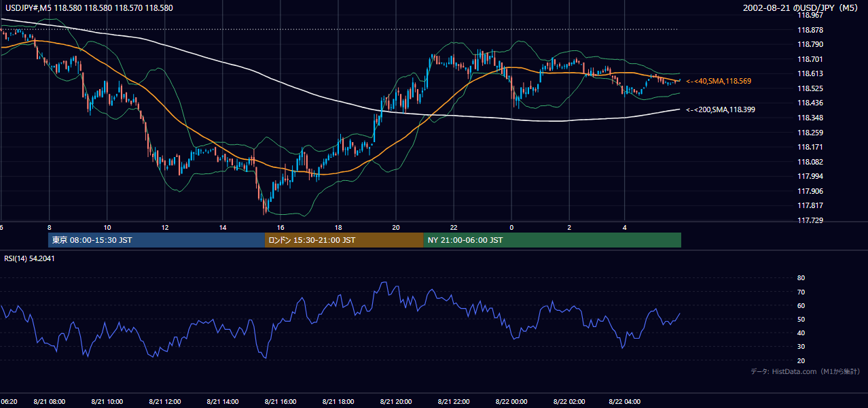Click hour tick 16 under the price chart
This screenshot has height=408, width=868.
click(281, 227)
